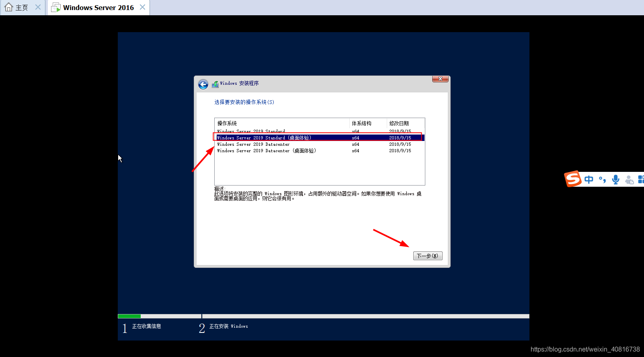
Task: Select Windows Server 2019 Standard core row
Action: [x=319, y=131]
